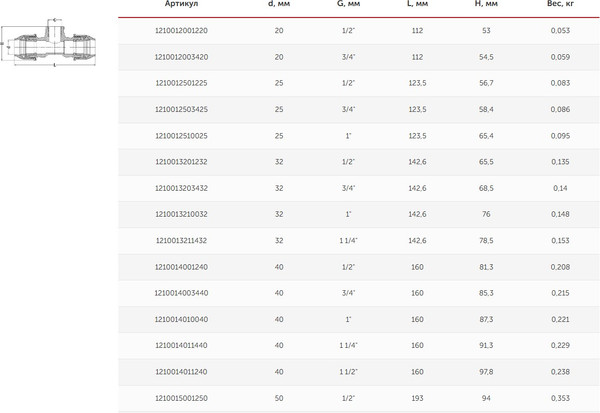Click the 0,053 weight cell
The width and height of the screenshot is (600, 413).
pos(559,31)
